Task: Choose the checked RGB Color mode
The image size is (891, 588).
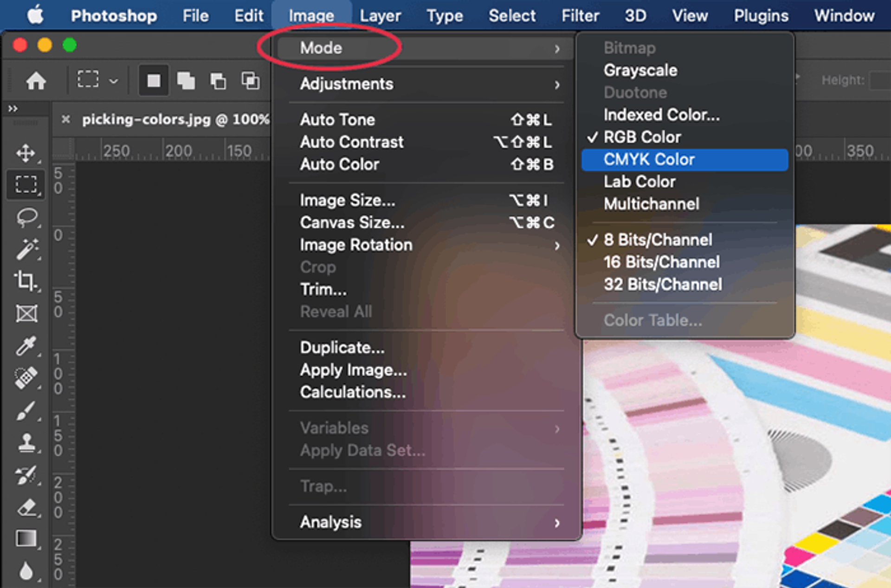Action: point(642,137)
